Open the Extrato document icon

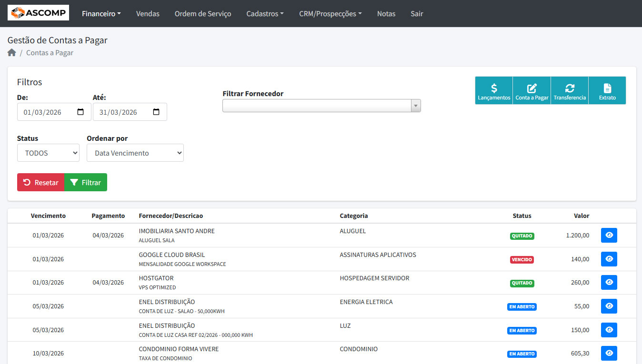tap(607, 90)
